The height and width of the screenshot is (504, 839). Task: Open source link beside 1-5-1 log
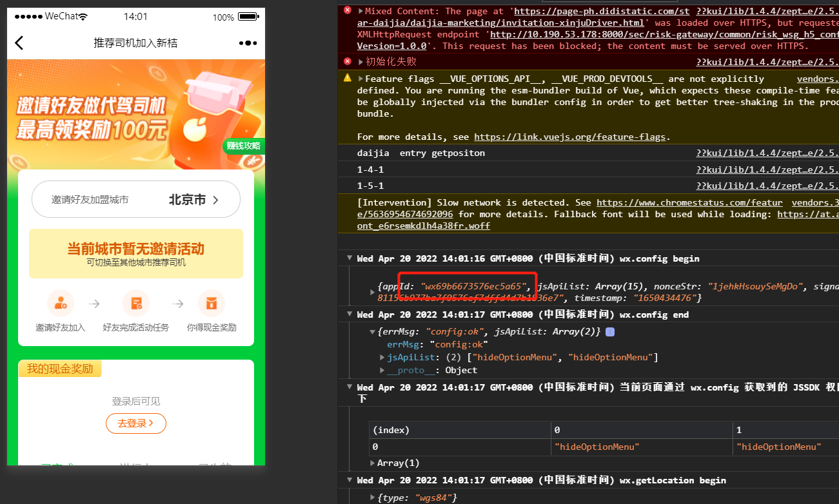(767, 186)
